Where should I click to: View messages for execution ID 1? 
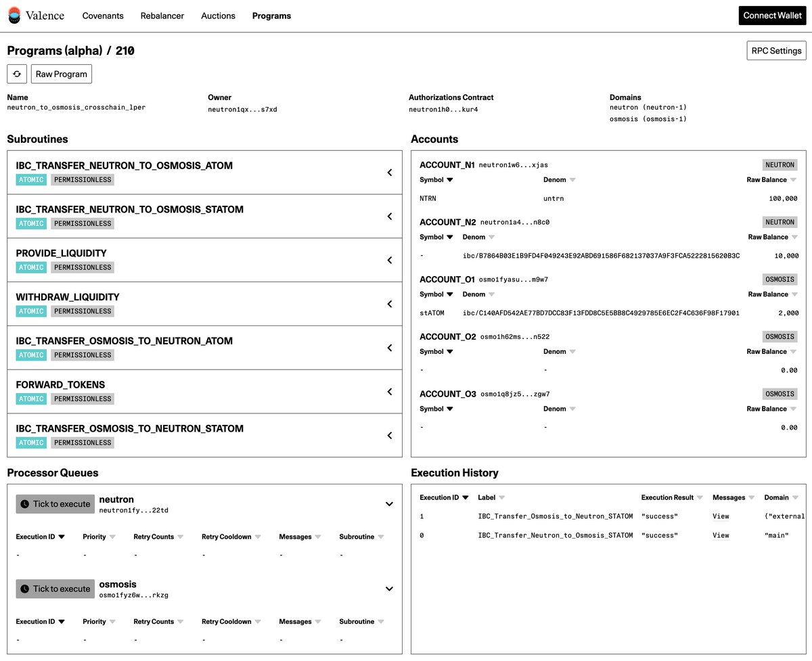tap(720, 516)
